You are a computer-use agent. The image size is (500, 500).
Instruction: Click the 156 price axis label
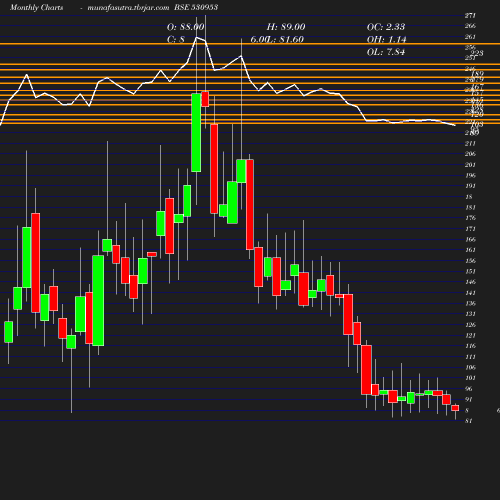coord(470,261)
